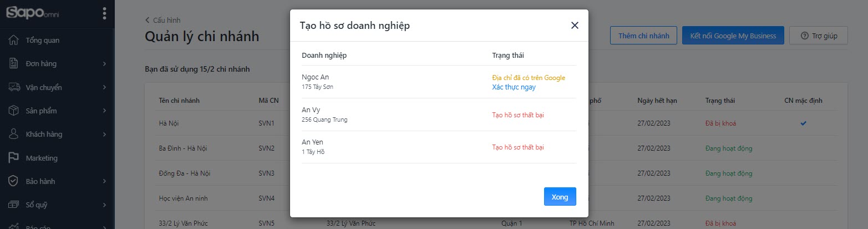Expand the Khách hàng submenu arrow
Viewport: 868px width, 229px height.
pos(104,135)
